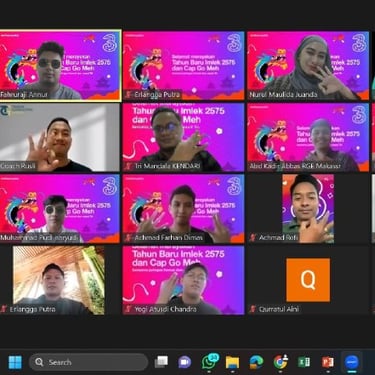The width and height of the screenshot is (375, 375).
Task: Select Coach Rusli's video tile
Action: point(60,137)
